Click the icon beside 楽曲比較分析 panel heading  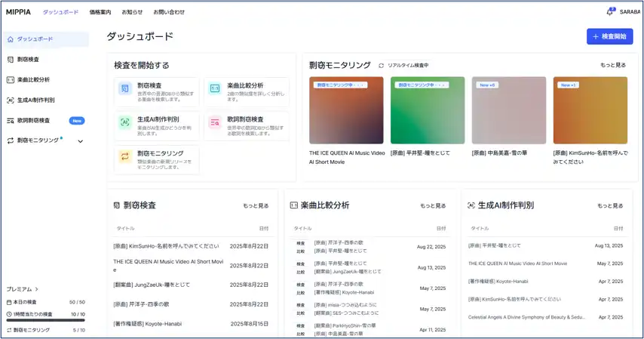[x=293, y=205]
